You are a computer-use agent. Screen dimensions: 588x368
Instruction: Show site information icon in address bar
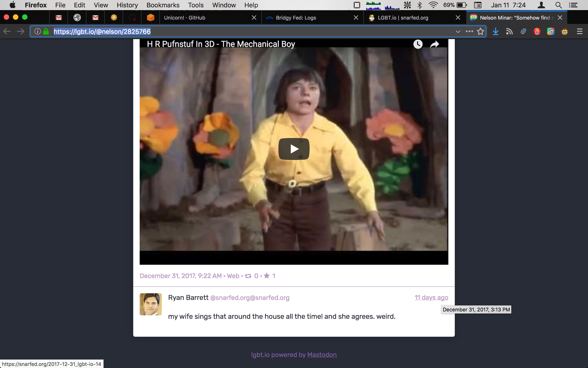tap(37, 32)
